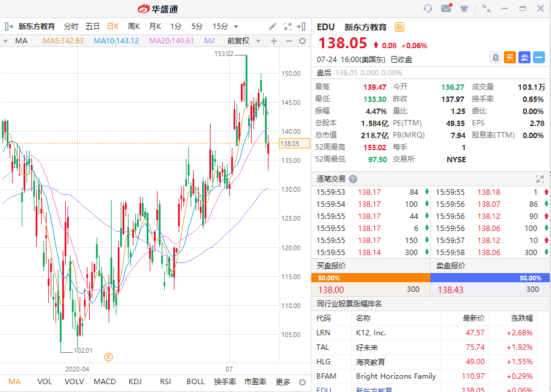Open MA indicator settings gear
Screen dimensions: 551x392
302,41
